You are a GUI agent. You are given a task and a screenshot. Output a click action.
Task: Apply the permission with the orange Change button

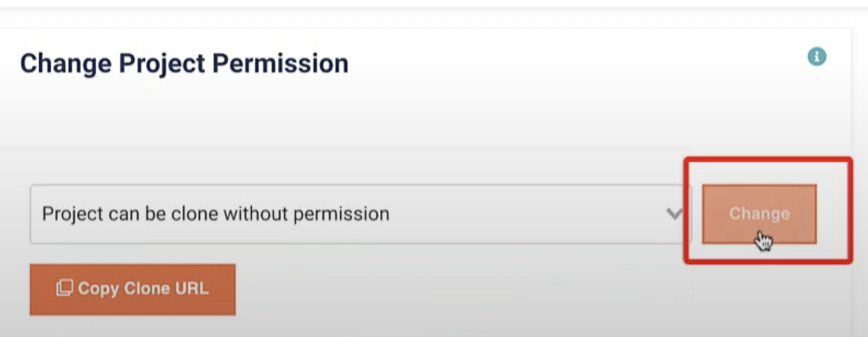tap(759, 214)
